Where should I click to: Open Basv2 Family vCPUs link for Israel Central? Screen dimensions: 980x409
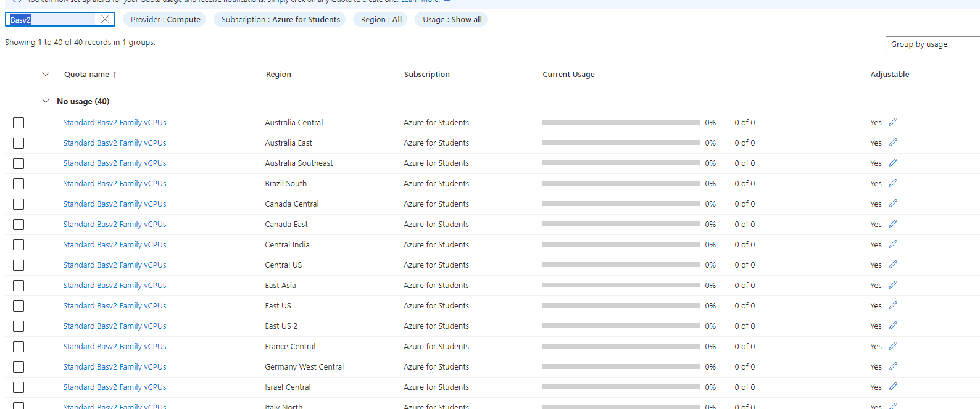click(115, 387)
